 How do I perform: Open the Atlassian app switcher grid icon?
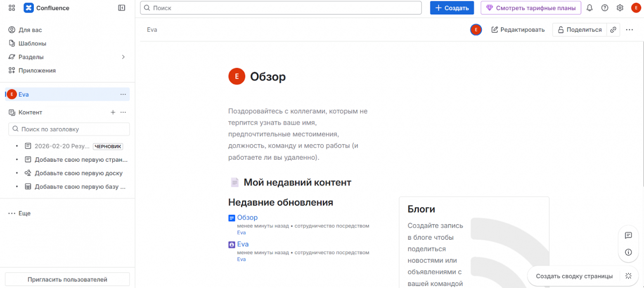(x=11, y=7)
